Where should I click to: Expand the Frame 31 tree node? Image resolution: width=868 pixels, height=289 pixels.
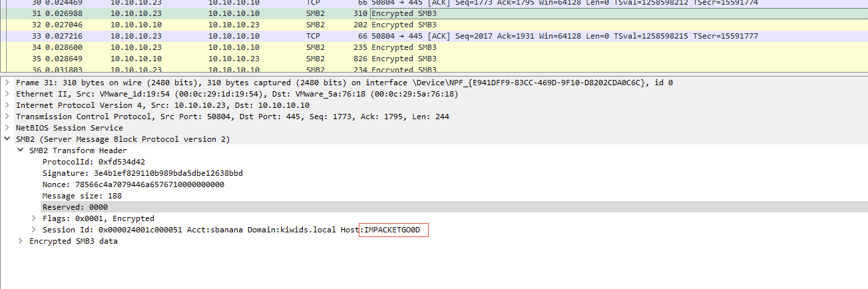tap(7, 83)
